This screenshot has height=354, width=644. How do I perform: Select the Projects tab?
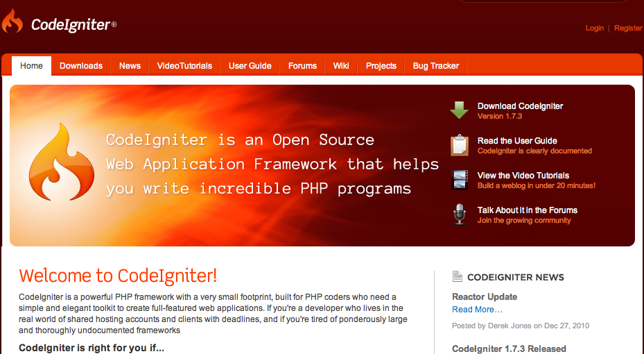click(x=381, y=66)
